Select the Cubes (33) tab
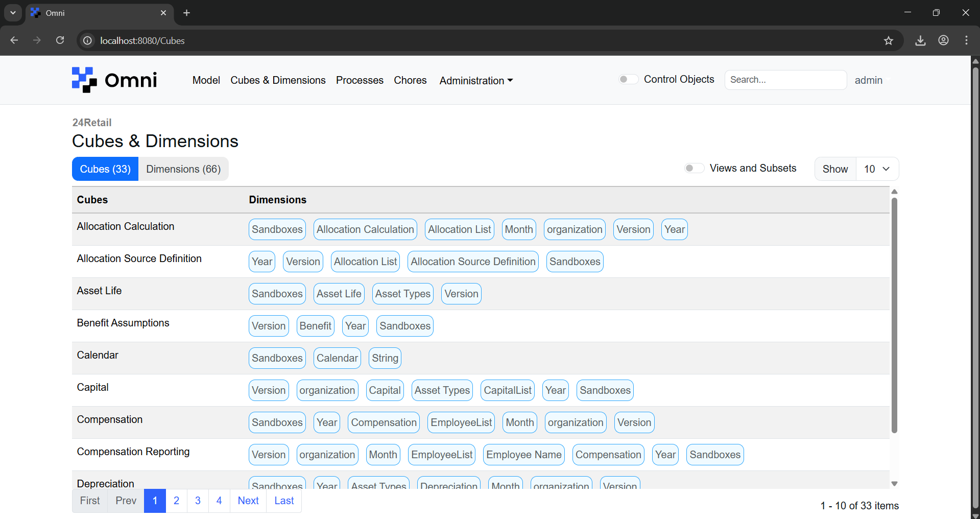The height and width of the screenshot is (519, 980). point(105,169)
